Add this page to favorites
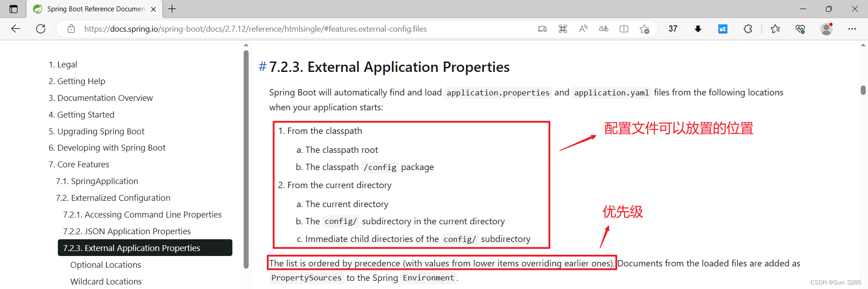Image resolution: width=868 pixels, height=289 pixels. coord(644,29)
